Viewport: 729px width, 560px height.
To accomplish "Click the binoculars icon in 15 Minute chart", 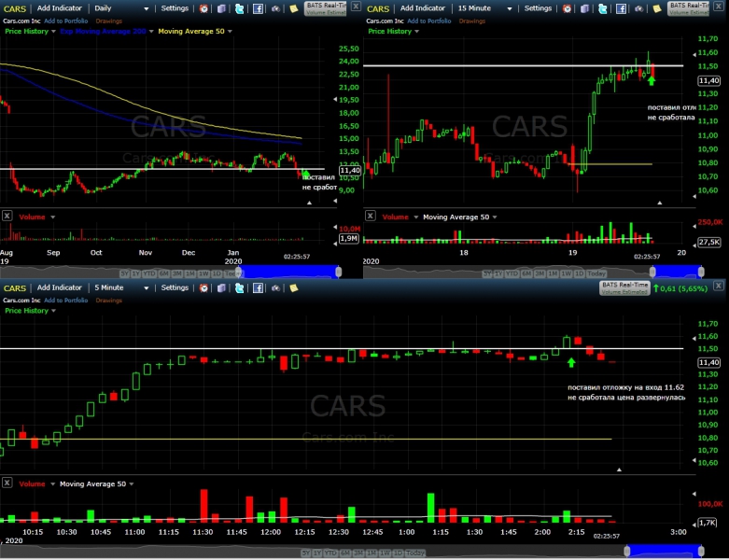I will [x=638, y=8].
